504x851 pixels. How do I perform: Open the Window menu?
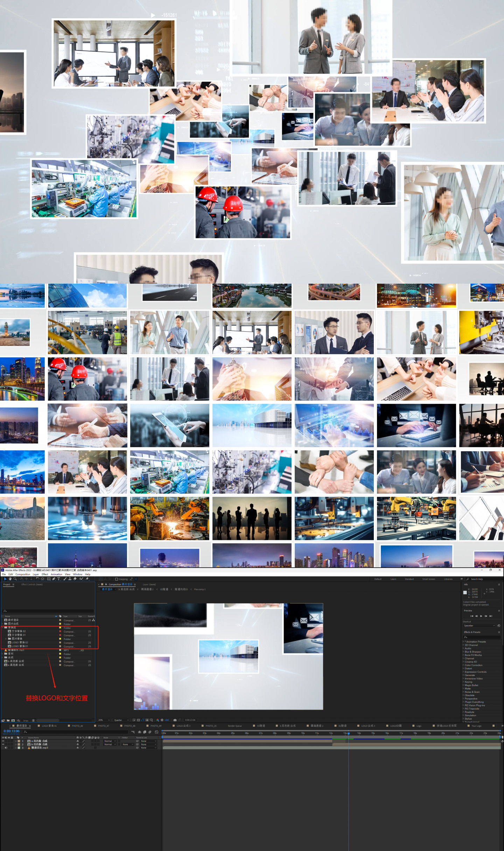coord(78,574)
